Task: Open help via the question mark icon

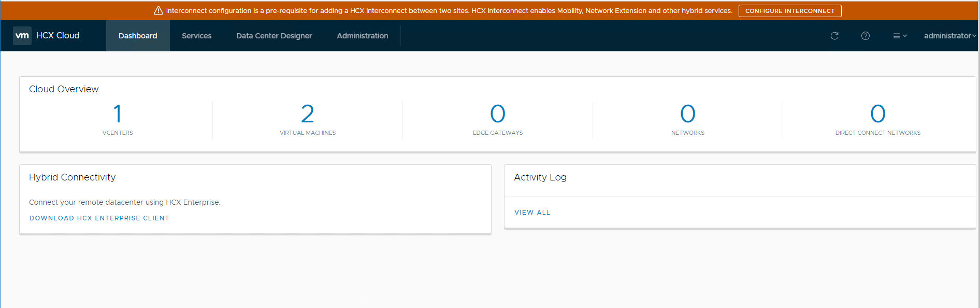Action: pyautogui.click(x=866, y=36)
